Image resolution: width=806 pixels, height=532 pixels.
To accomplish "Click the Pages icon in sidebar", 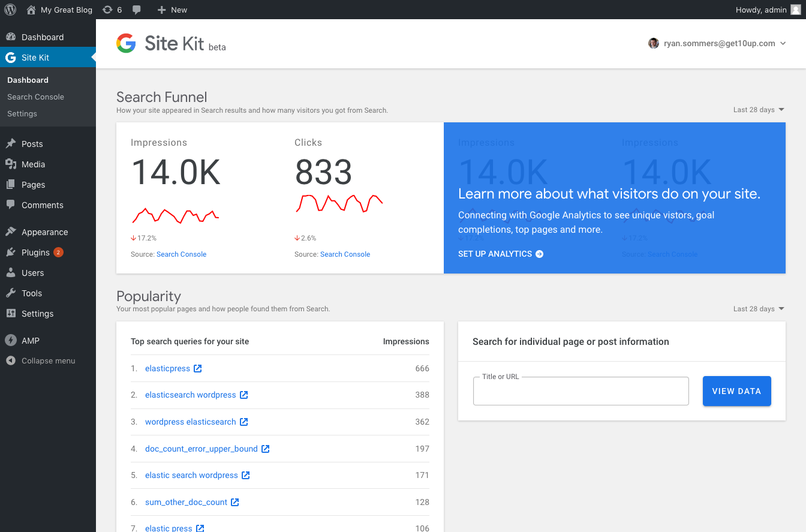I will pyautogui.click(x=11, y=185).
